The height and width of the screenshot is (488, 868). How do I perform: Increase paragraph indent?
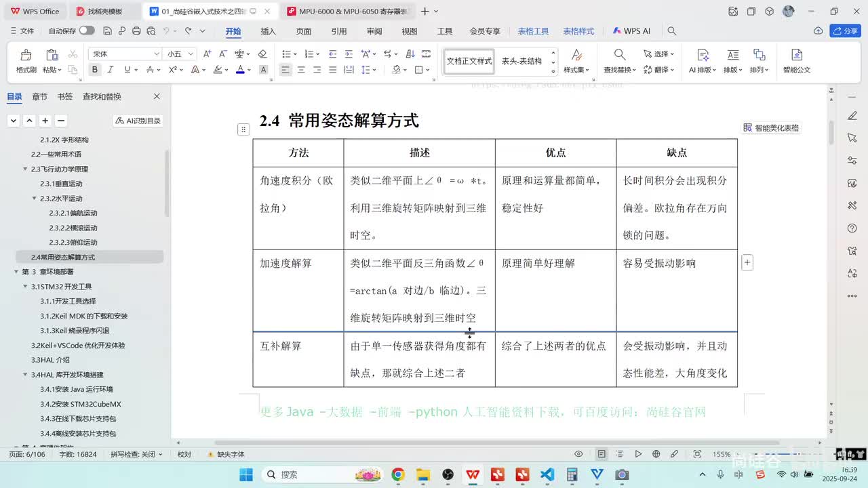(x=349, y=54)
